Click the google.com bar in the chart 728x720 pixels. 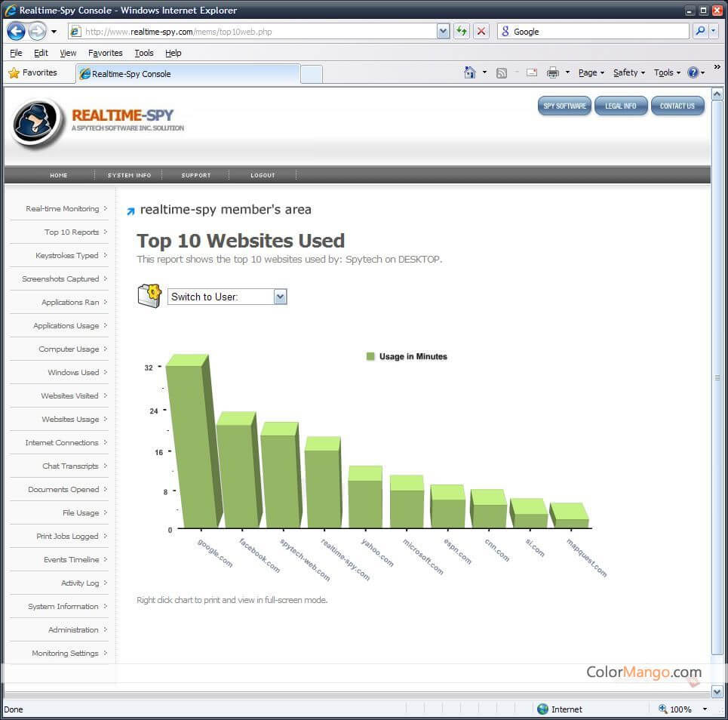click(x=192, y=442)
